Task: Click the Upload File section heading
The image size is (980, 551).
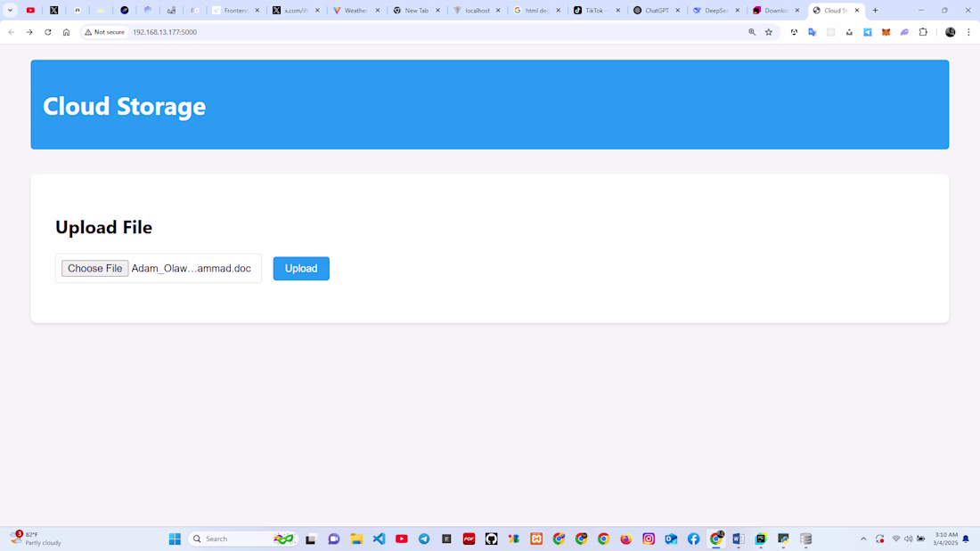Action: coord(103,227)
